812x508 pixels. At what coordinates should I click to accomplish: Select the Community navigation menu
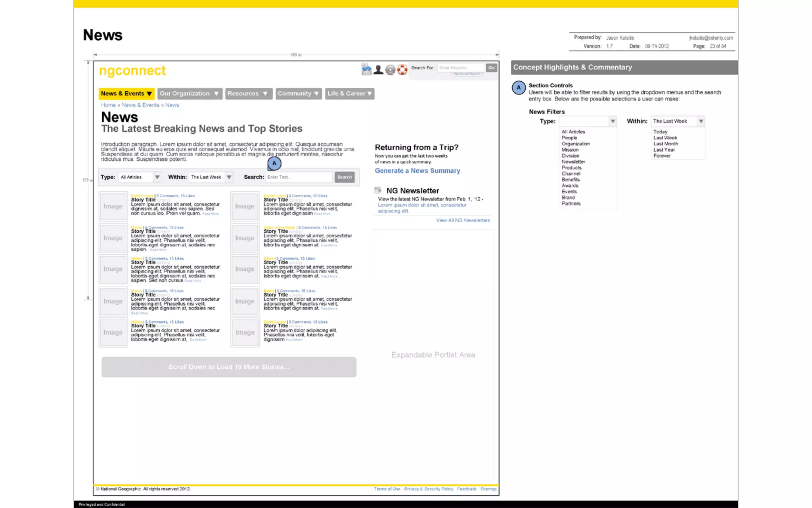pos(298,94)
